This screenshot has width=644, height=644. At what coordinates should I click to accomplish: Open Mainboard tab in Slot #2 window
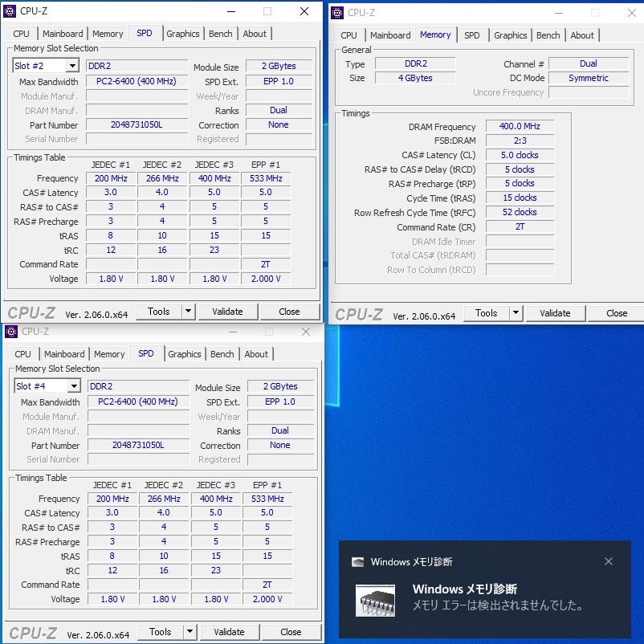tap(63, 34)
